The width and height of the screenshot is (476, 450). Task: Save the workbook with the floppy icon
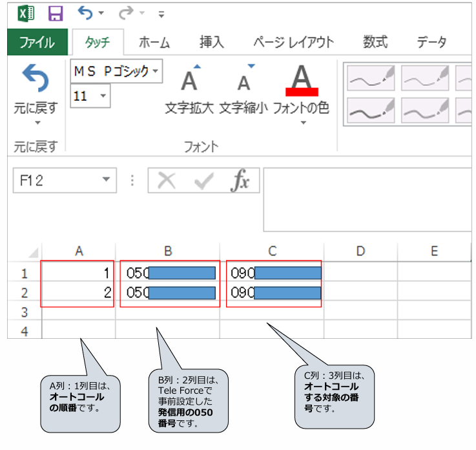pos(56,14)
